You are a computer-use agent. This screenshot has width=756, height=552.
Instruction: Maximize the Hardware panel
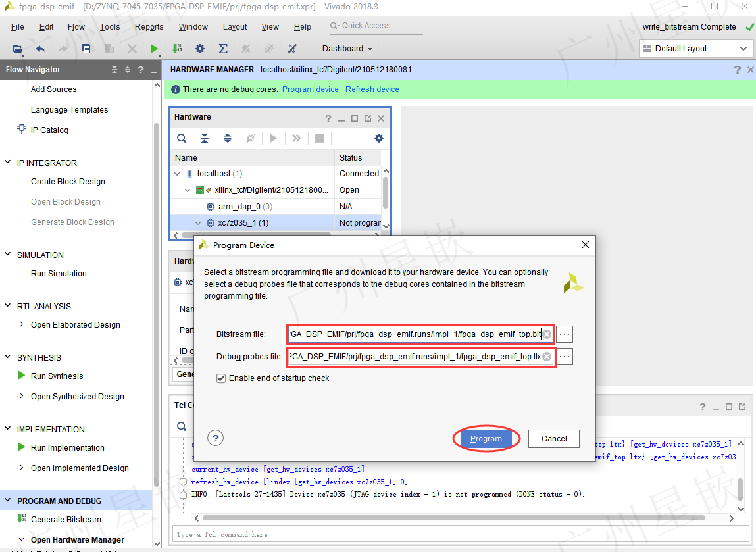click(x=355, y=118)
